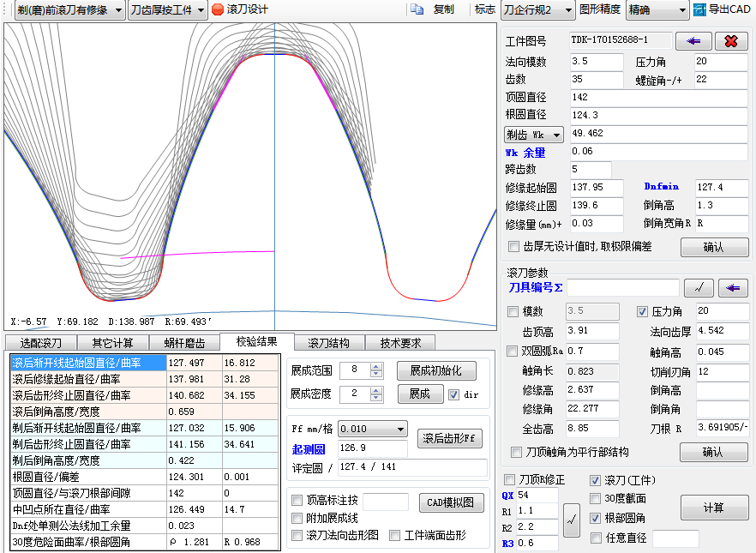
Task: Open the 图形精度 dropdown showing 精确
Action: pos(657,9)
